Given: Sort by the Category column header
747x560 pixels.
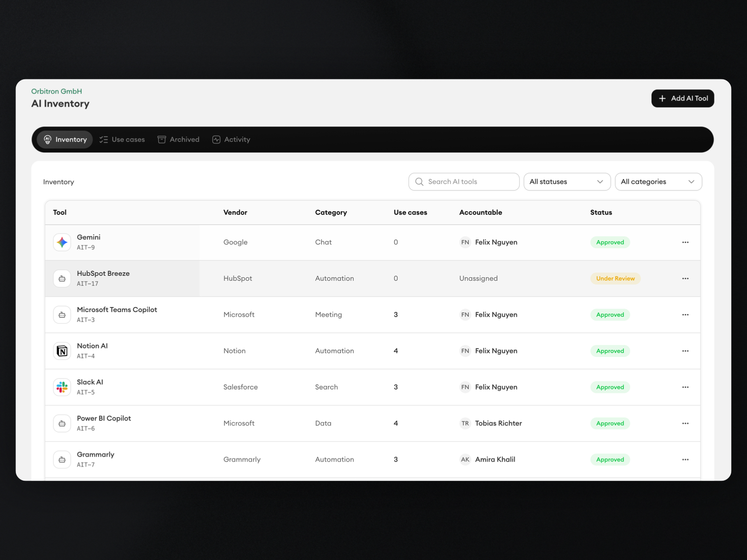Looking at the screenshot, I should [331, 212].
